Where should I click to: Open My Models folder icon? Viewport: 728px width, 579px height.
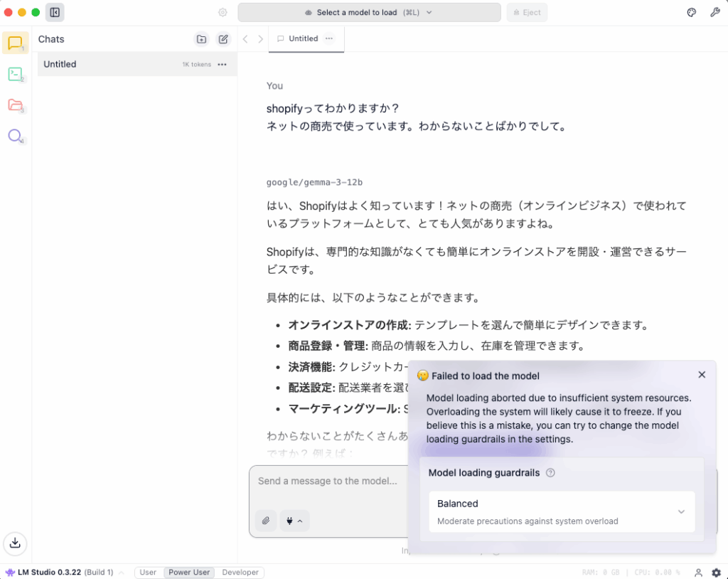pyautogui.click(x=15, y=105)
